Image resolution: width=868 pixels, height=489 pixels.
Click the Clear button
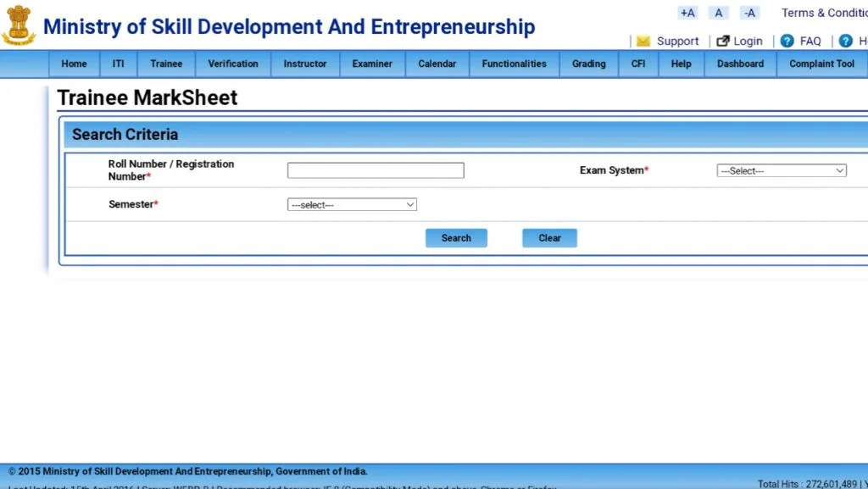tap(549, 238)
